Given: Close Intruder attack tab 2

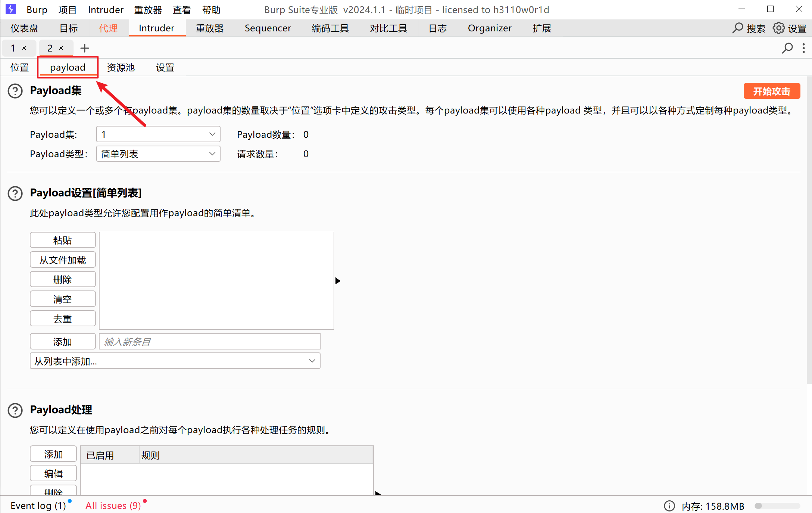Looking at the screenshot, I should point(61,48).
